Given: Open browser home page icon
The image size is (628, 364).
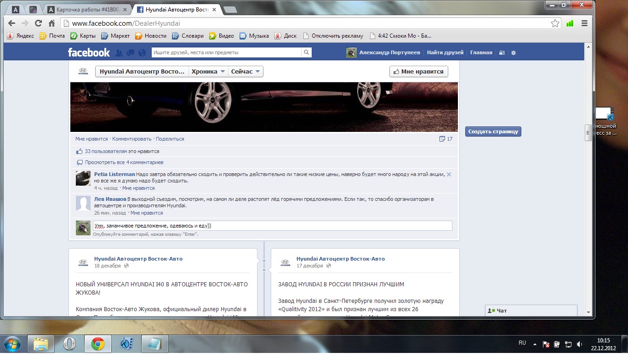Looking at the screenshot, I should pos(52,23).
